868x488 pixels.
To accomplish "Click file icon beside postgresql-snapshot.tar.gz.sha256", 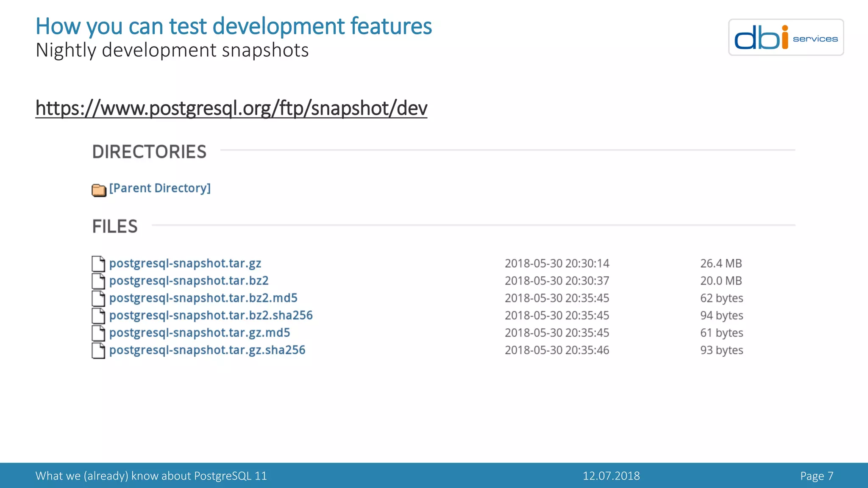I will tap(98, 350).
